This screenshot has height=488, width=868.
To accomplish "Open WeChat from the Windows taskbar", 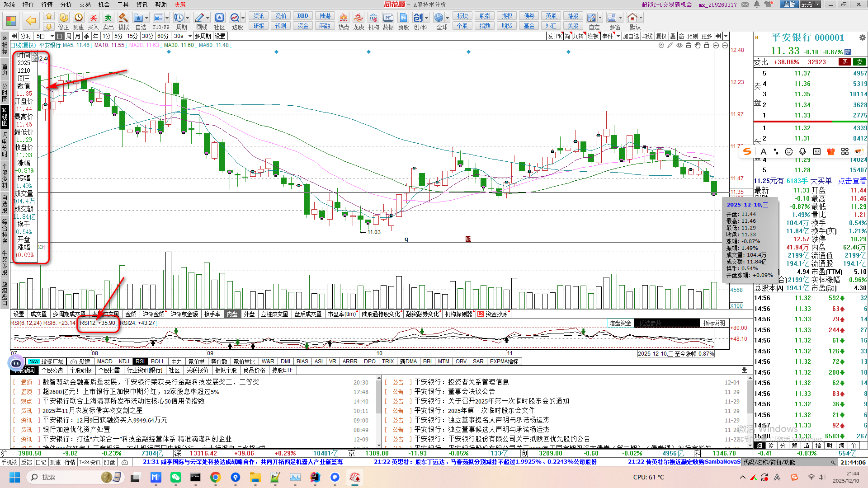I will [175, 477].
